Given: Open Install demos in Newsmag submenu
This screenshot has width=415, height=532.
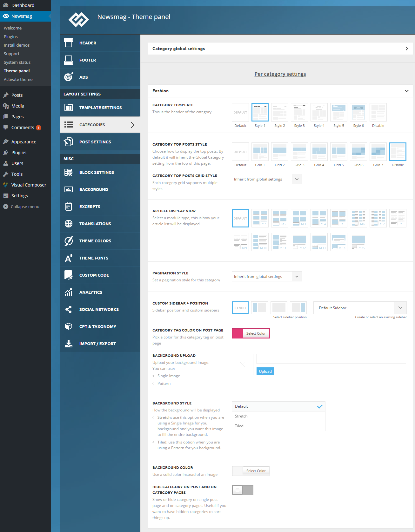Looking at the screenshot, I should 17,45.
